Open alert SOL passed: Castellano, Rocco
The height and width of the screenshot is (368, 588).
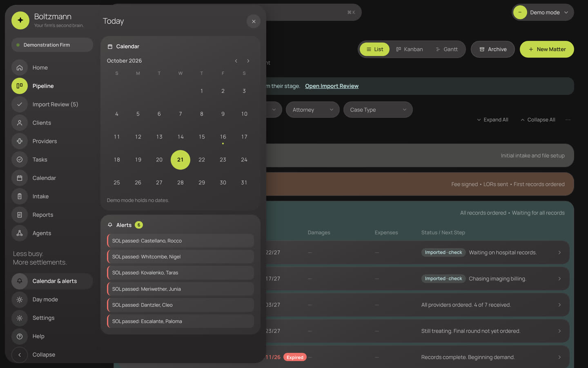[180, 241]
